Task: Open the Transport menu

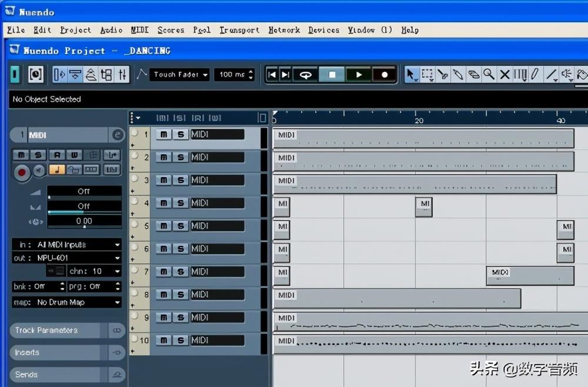Action: (x=239, y=30)
